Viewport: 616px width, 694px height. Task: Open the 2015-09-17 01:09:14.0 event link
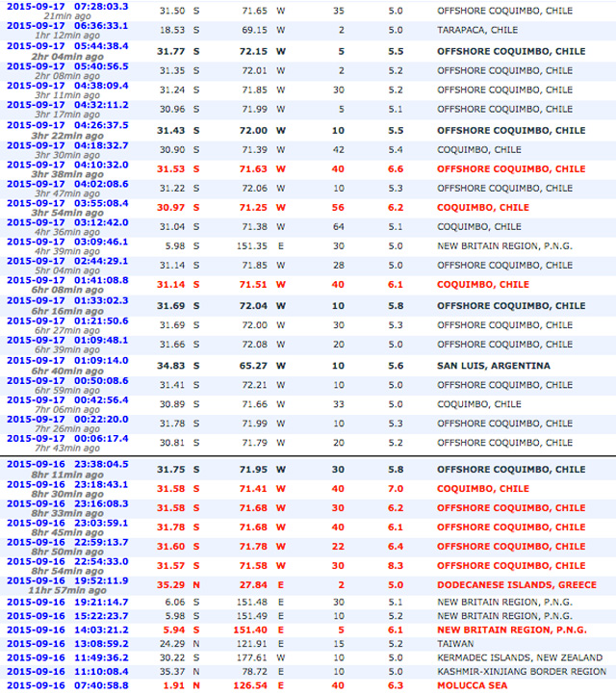click(67, 360)
